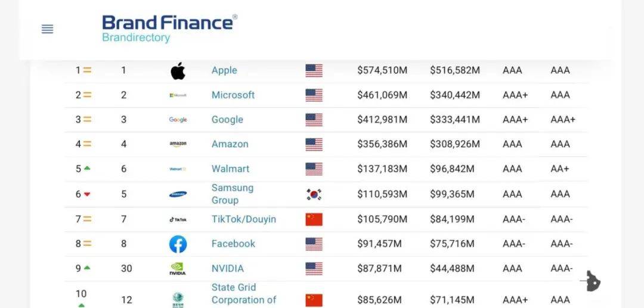Viewport: 644px width, 308px height.
Task: Open State Grid Corporation link
Action: point(243,294)
